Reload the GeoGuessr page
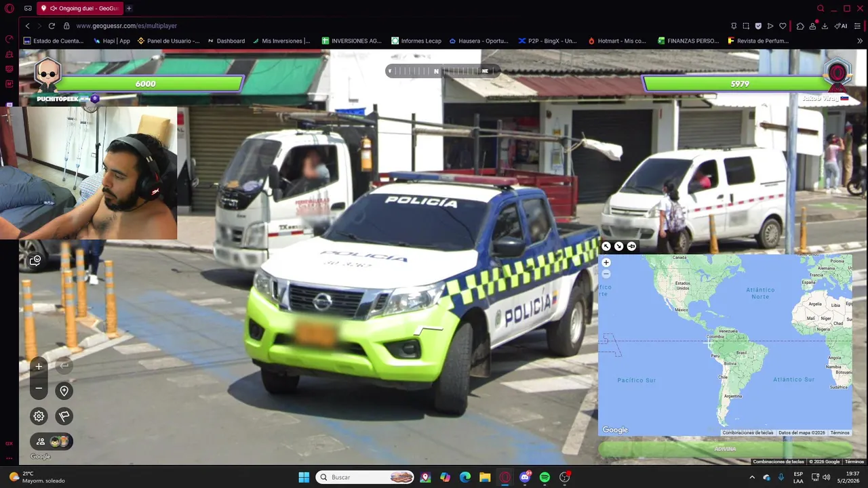The width and height of the screenshot is (868, 488). pyautogui.click(x=52, y=26)
